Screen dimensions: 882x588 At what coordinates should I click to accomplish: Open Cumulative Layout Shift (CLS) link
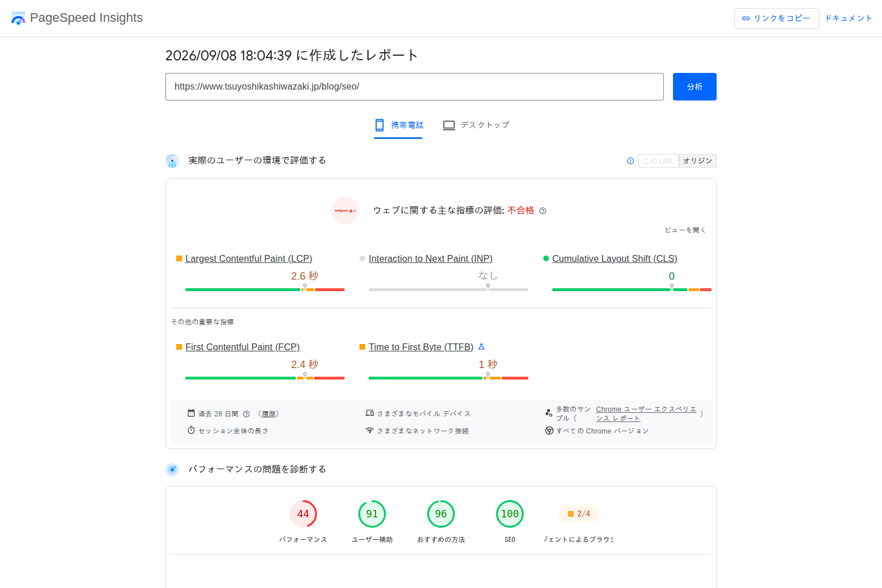tap(614, 259)
